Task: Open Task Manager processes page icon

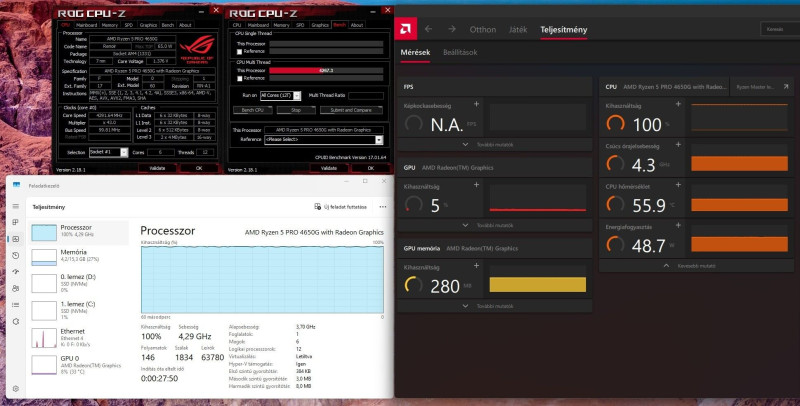Action: 16,222
